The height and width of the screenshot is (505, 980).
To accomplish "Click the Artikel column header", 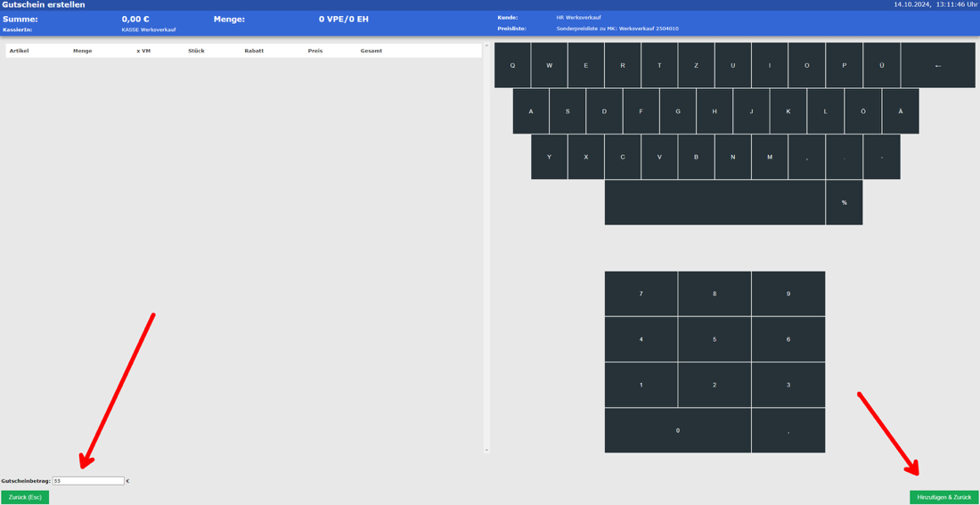I will [x=20, y=51].
